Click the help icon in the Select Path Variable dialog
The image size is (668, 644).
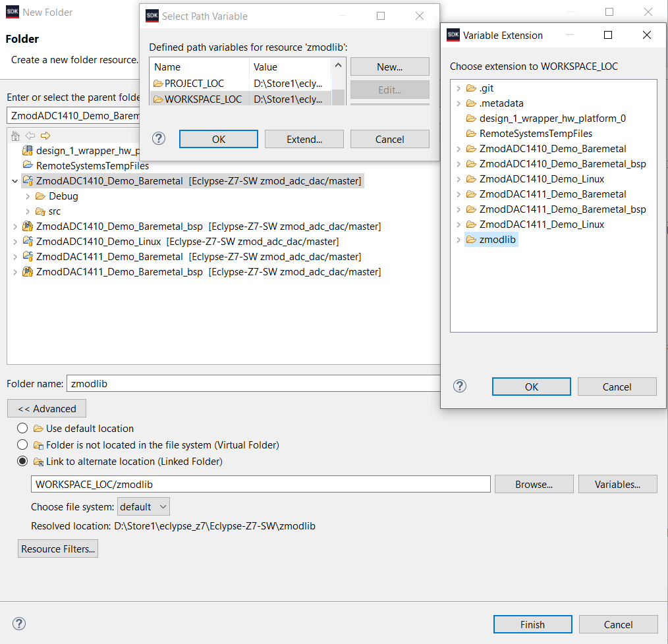tap(159, 138)
